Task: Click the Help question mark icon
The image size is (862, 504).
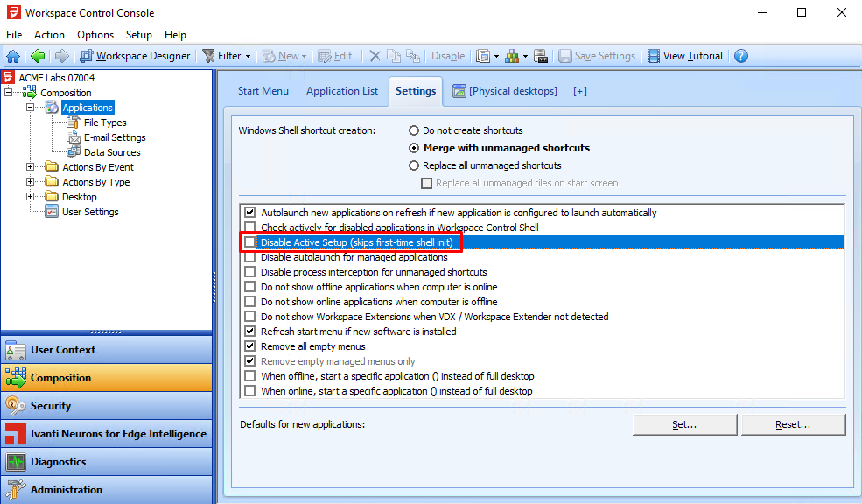Action: point(740,55)
